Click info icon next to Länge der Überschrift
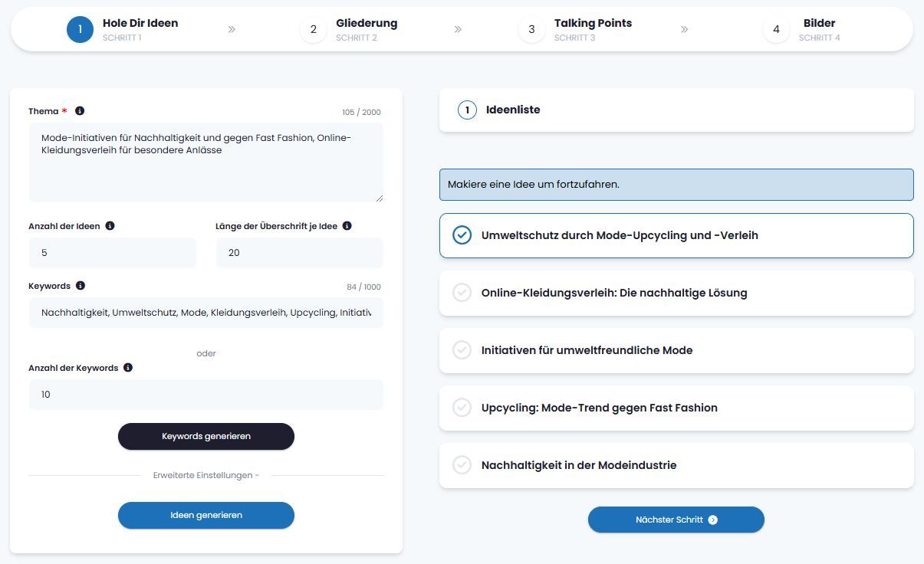The image size is (924, 564). (347, 225)
